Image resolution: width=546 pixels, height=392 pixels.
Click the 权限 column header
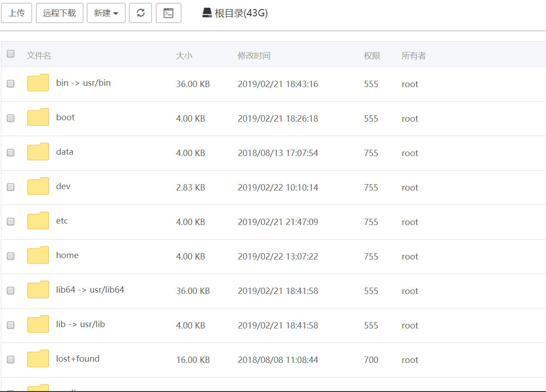[372, 55]
